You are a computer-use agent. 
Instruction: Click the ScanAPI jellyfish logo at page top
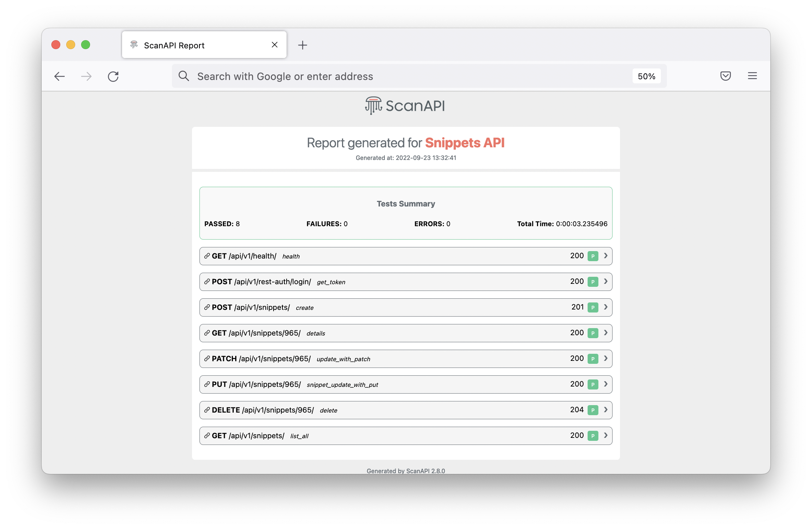[x=373, y=106]
